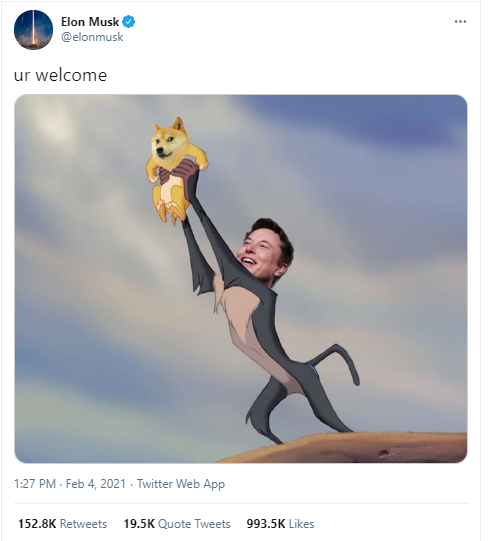Viewport: 493px width, 541px height.
Task: Click the Twitter Web App source link
Action: (x=181, y=484)
